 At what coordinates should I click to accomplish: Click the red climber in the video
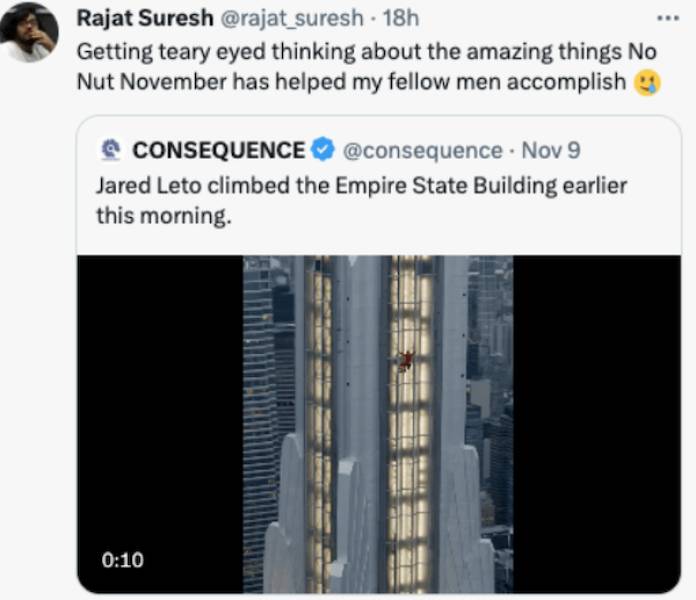(406, 360)
